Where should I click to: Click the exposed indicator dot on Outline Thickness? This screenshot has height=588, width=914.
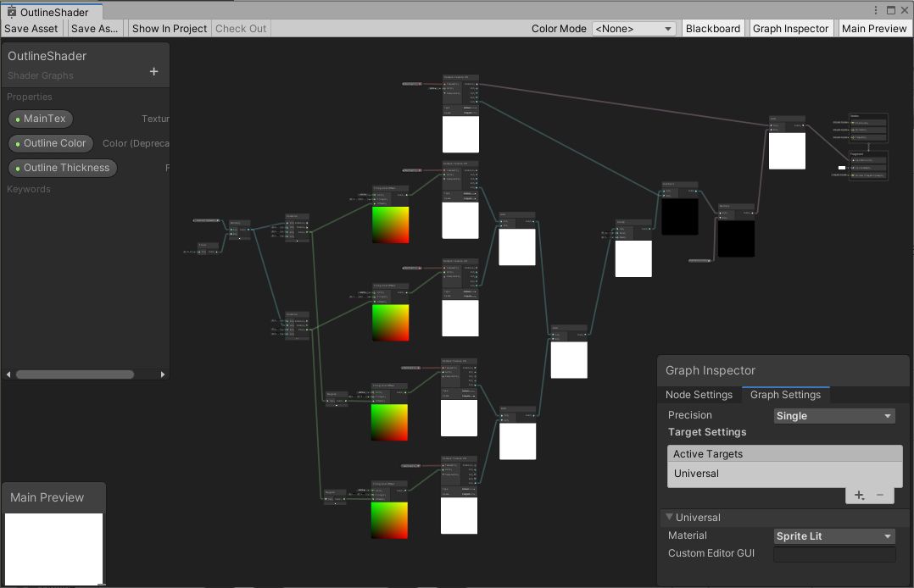19,168
